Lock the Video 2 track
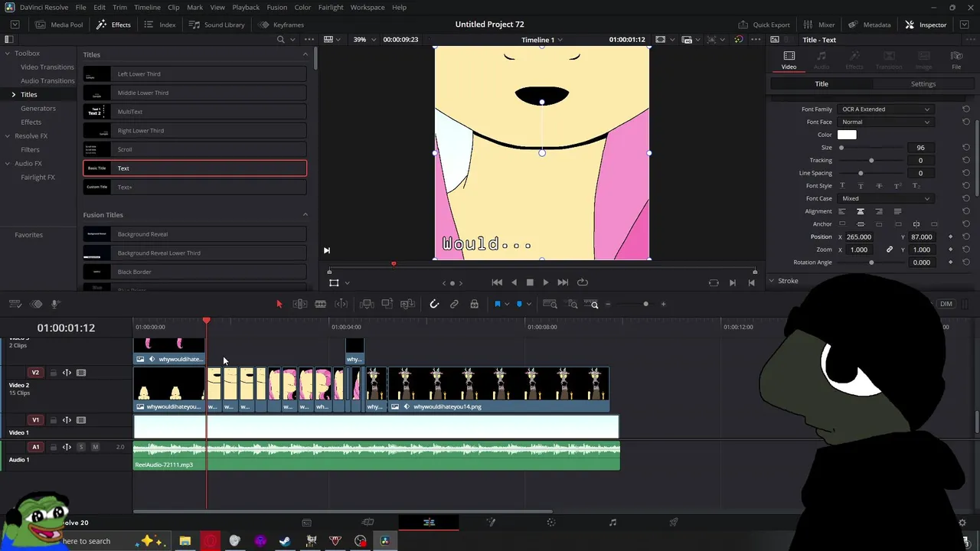This screenshot has width=980, height=551. [x=53, y=373]
